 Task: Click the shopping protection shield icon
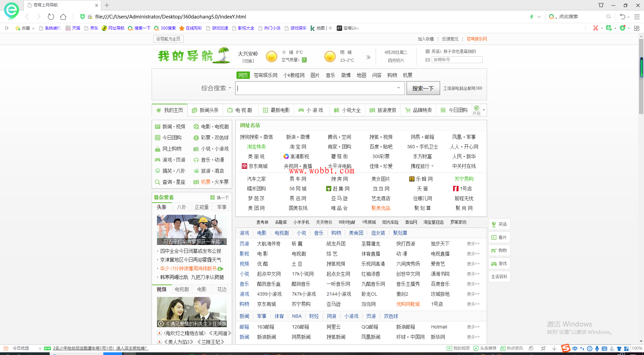(x=623, y=28)
